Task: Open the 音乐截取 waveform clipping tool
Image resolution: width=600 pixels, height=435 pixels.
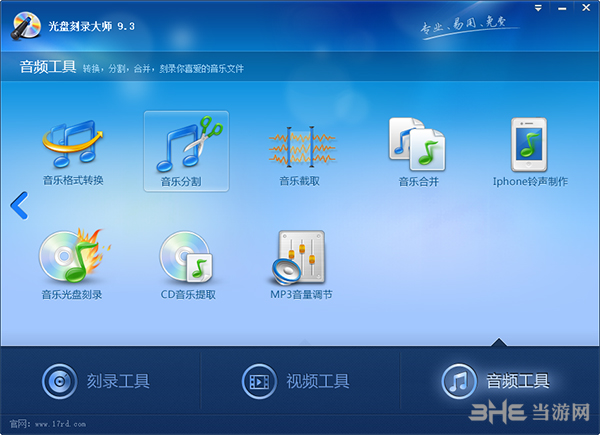Action: [x=301, y=155]
